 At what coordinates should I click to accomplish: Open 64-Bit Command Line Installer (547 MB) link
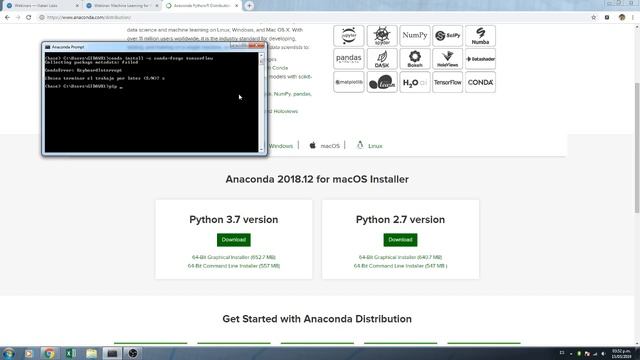400,266
